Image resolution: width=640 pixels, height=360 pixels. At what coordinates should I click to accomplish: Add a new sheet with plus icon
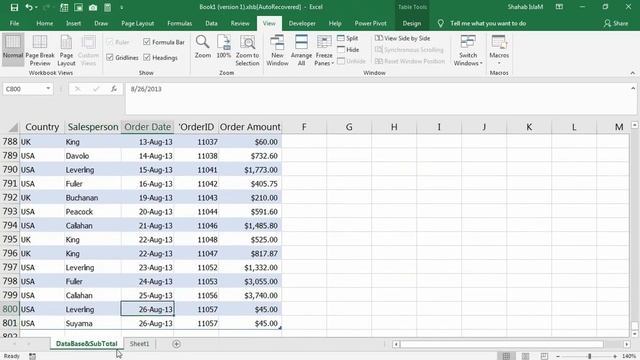pos(176,344)
